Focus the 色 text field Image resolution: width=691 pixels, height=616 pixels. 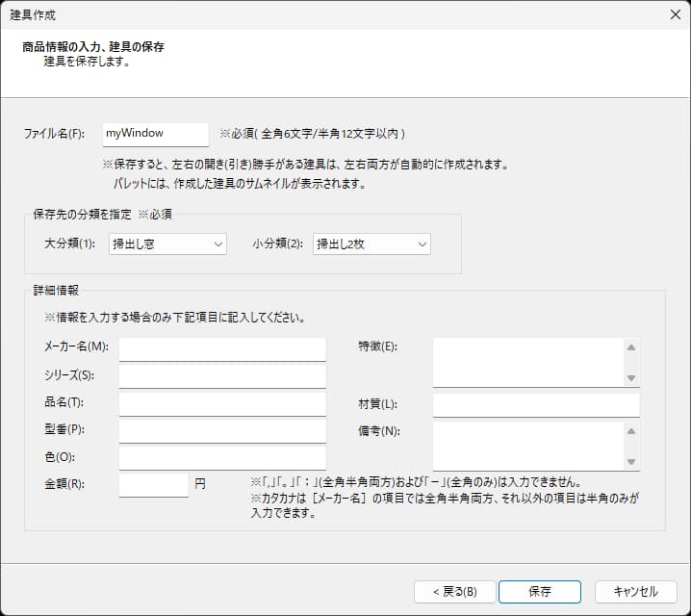pos(222,458)
